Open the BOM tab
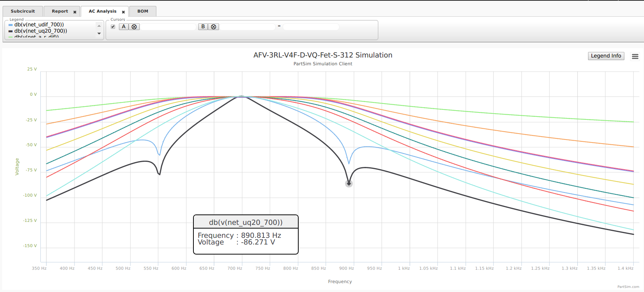Image resolution: width=644 pixels, height=292 pixels. 143,11
